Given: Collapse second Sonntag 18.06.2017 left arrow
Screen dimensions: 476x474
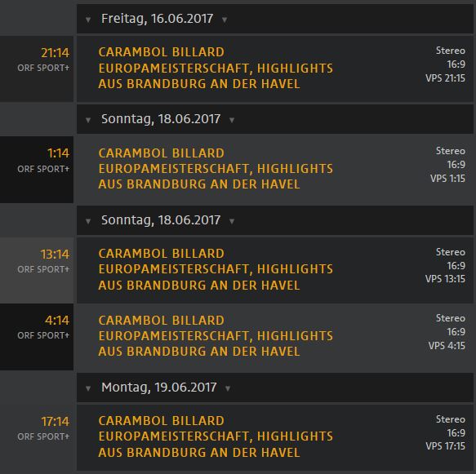Looking at the screenshot, I should 88,221.
